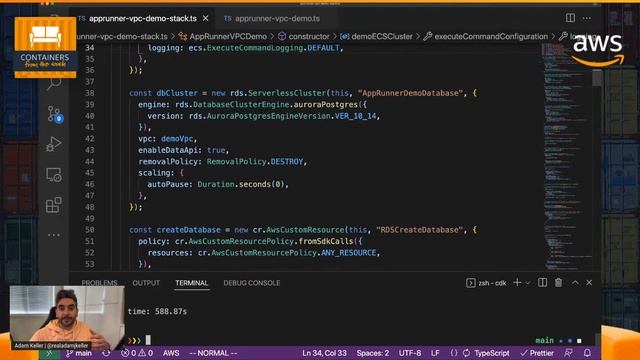The height and width of the screenshot is (360, 640).
Task: Kill terminal with the trash icon
Action: [558, 282]
